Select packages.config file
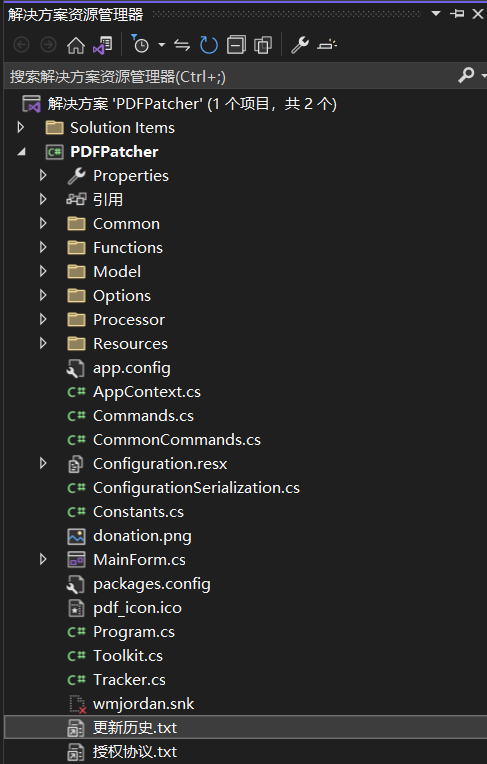487x764 pixels. click(x=152, y=584)
